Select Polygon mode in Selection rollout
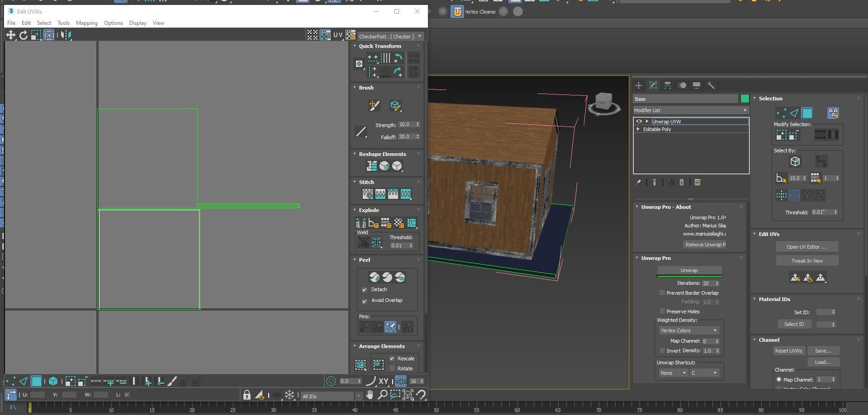The height and width of the screenshot is (415, 868). tap(807, 113)
